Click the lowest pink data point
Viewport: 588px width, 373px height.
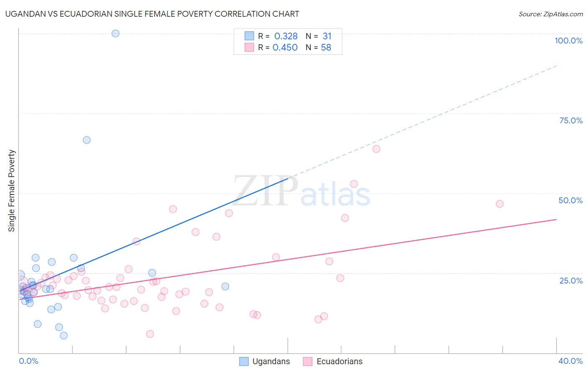tap(150, 334)
